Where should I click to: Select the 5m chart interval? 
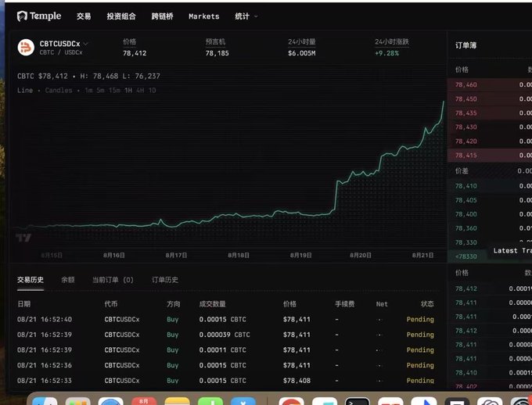pos(100,90)
